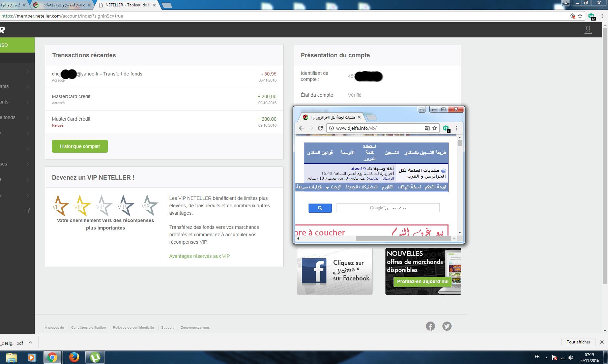This screenshot has height=364, width=608.
Task: Click Tout afficher in the downloads bar
Action: point(578,342)
